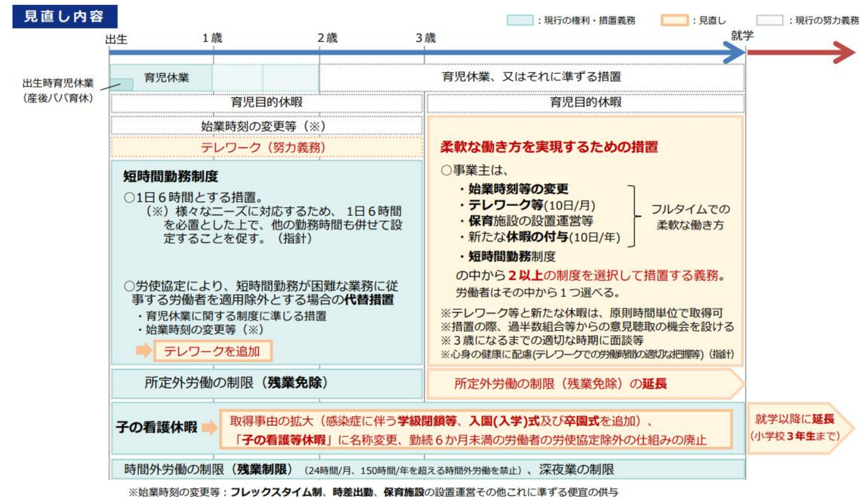Click the 出生 timeline label

116,39
